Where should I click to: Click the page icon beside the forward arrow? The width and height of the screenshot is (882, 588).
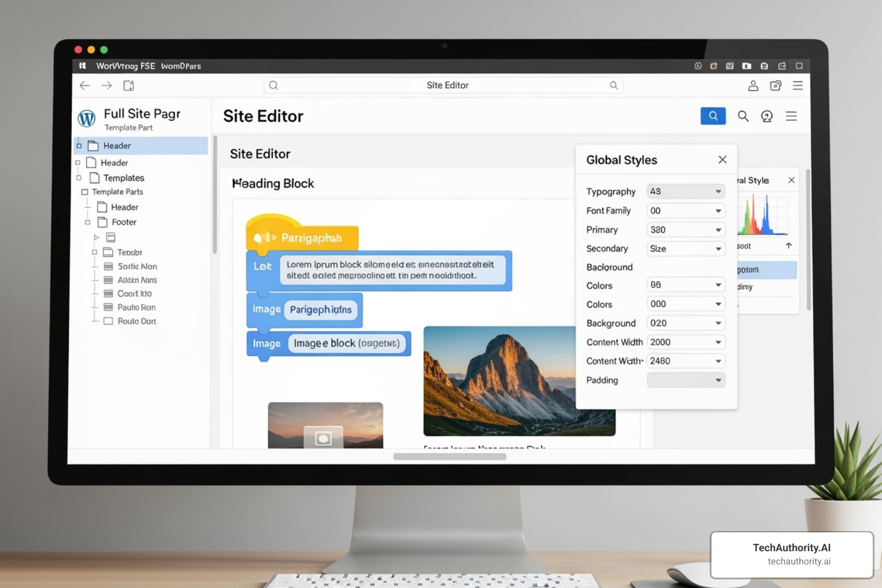tap(129, 86)
